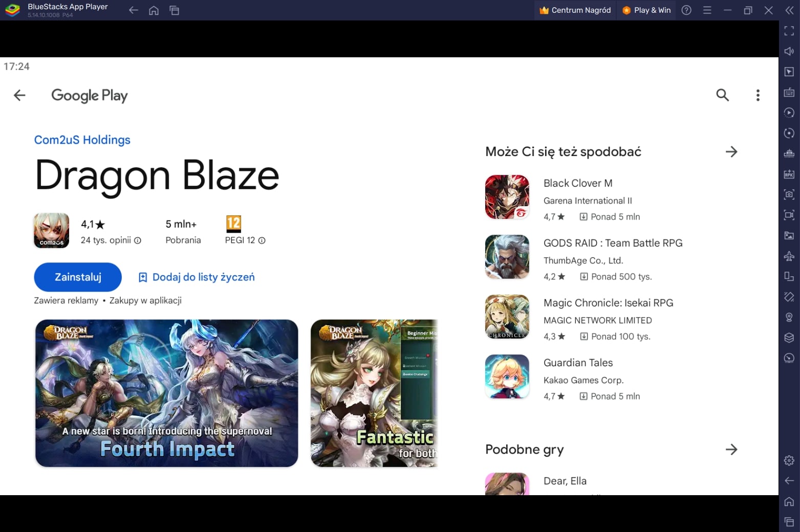
Task: Click the volume icon in sidebar
Action: (x=789, y=51)
